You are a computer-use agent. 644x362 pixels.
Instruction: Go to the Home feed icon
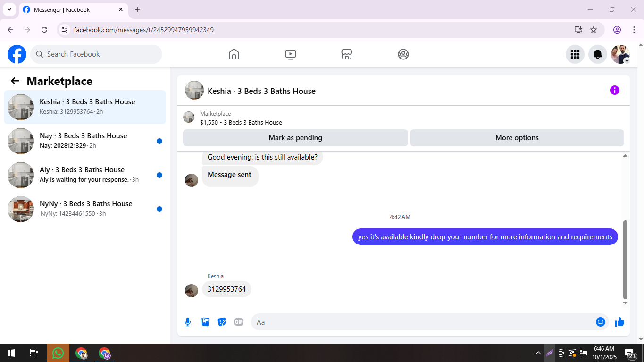coord(234,54)
